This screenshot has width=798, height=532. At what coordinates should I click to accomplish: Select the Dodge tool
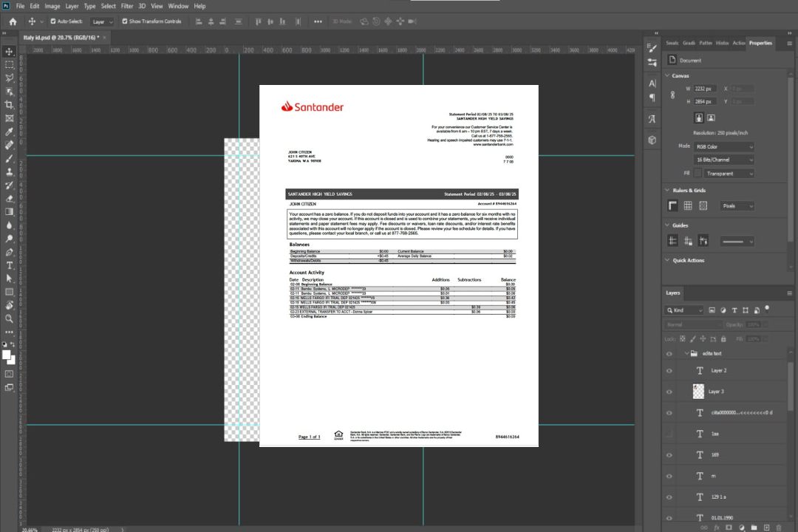tap(9, 238)
